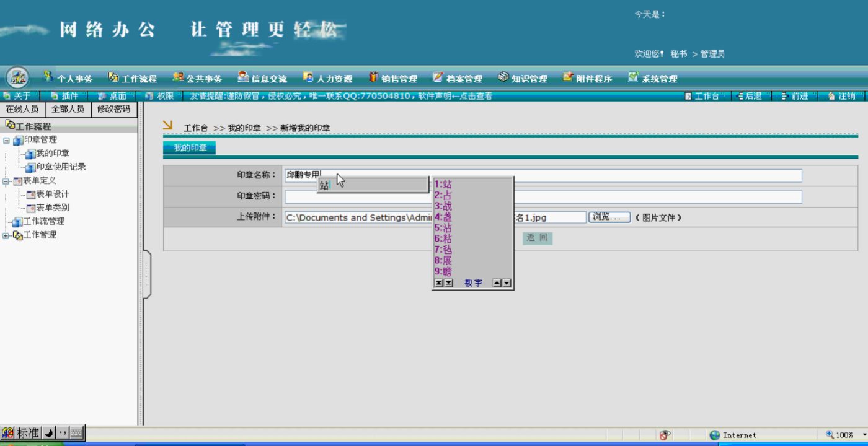Select candidate 3:战 in IME list
Viewport: 868px width, 446px height.
click(443, 206)
